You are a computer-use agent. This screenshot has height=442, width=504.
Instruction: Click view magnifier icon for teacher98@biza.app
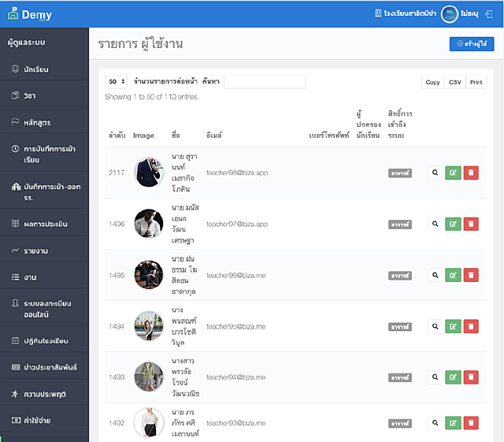[x=434, y=173]
